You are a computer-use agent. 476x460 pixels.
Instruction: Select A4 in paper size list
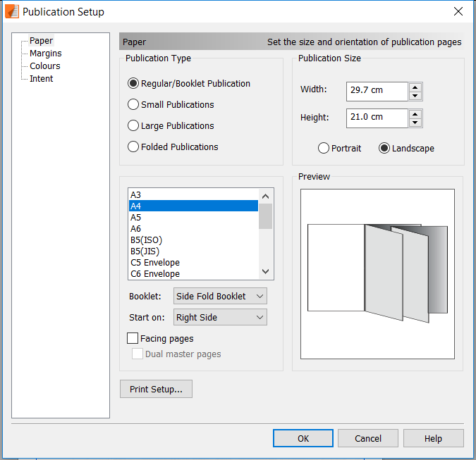pyautogui.click(x=193, y=206)
